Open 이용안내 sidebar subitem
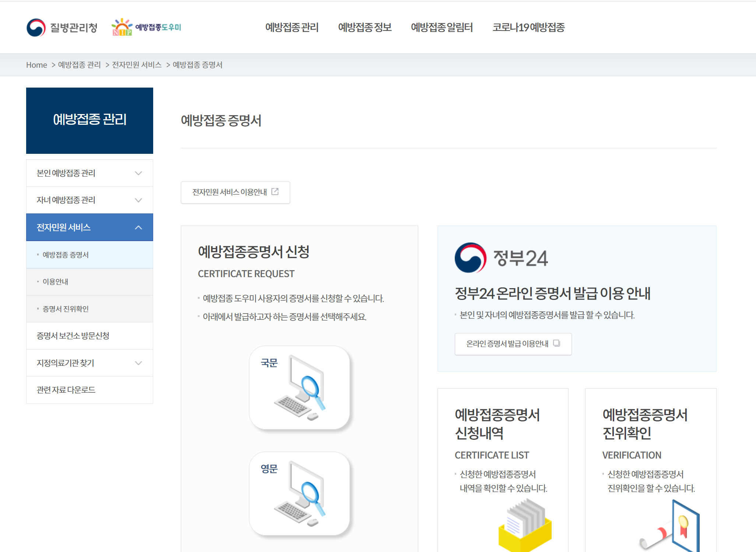Viewport: 756px width, 552px height. coord(55,282)
